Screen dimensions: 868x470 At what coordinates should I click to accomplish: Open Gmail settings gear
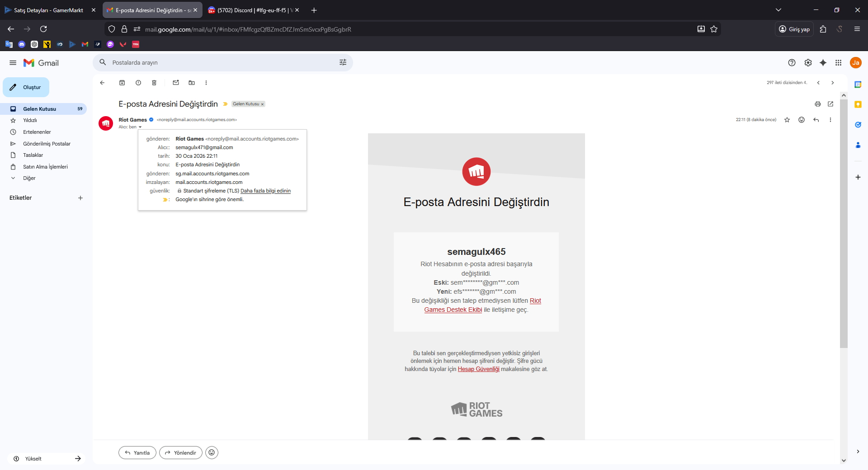[x=808, y=63]
